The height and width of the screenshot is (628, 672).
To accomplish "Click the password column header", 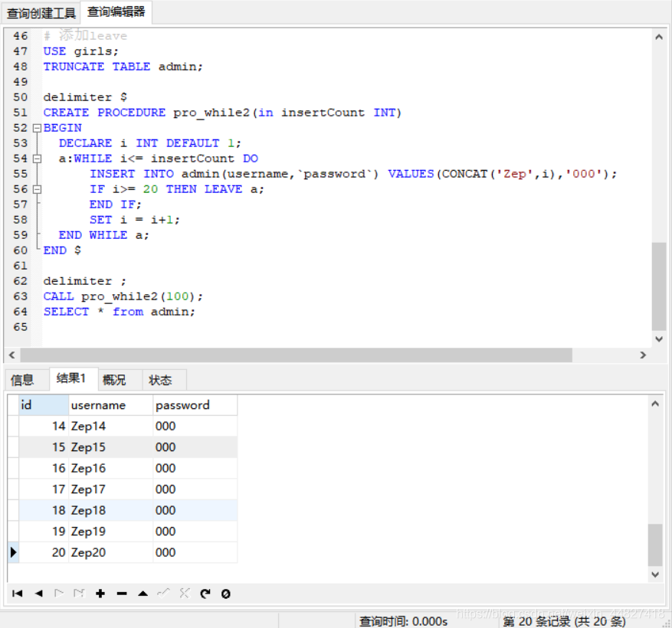I will [195, 405].
